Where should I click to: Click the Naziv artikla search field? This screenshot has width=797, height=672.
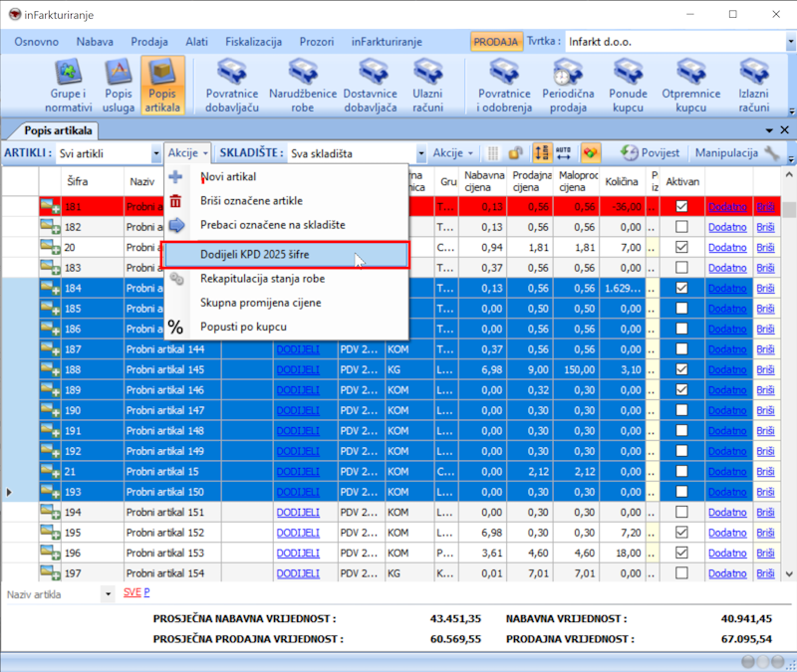(52, 594)
